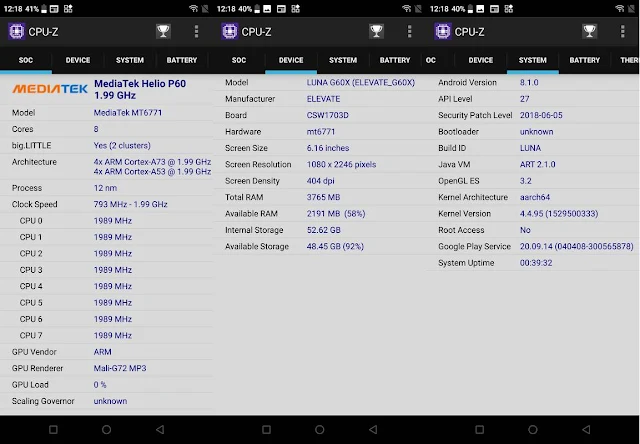The width and height of the screenshot is (640, 444).
Task: Switch to the SYSTEM tab in the middle screen
Action: (343, 60)
